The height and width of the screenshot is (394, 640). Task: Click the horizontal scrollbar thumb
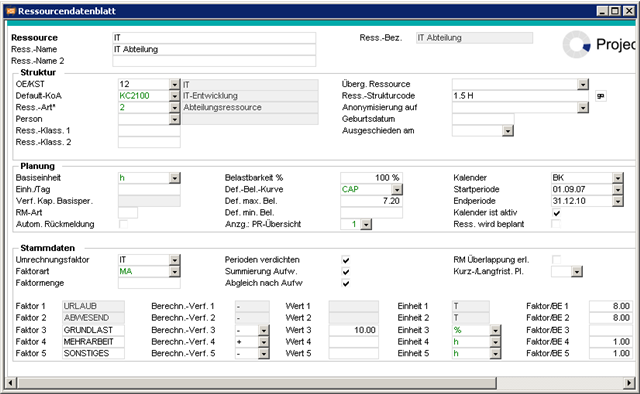point(256,383)
